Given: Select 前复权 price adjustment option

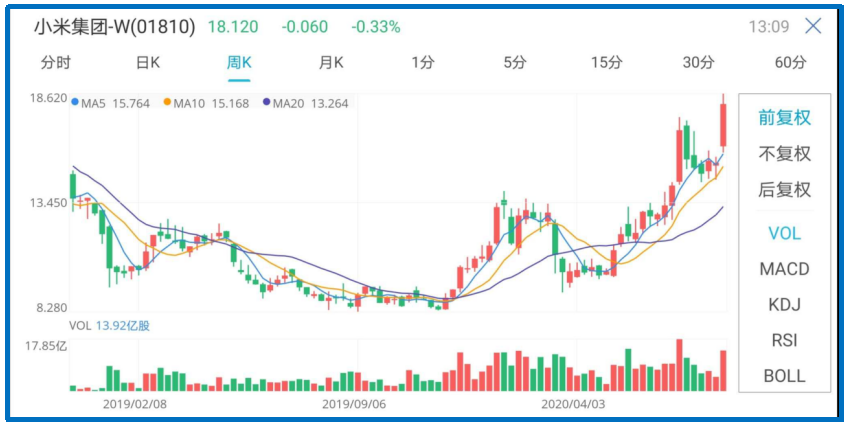Looking at the screenshot, I should click(784, 117).
